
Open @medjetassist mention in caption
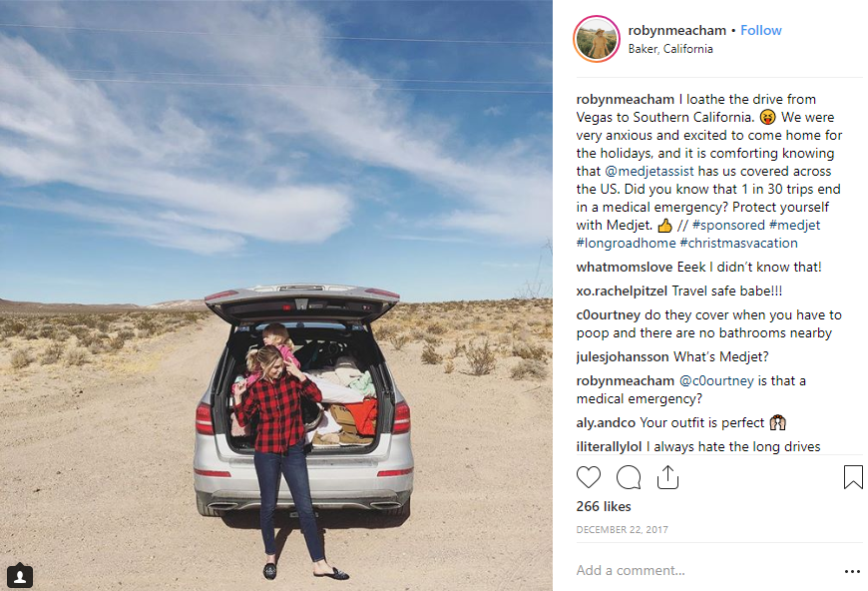point(649,171)
